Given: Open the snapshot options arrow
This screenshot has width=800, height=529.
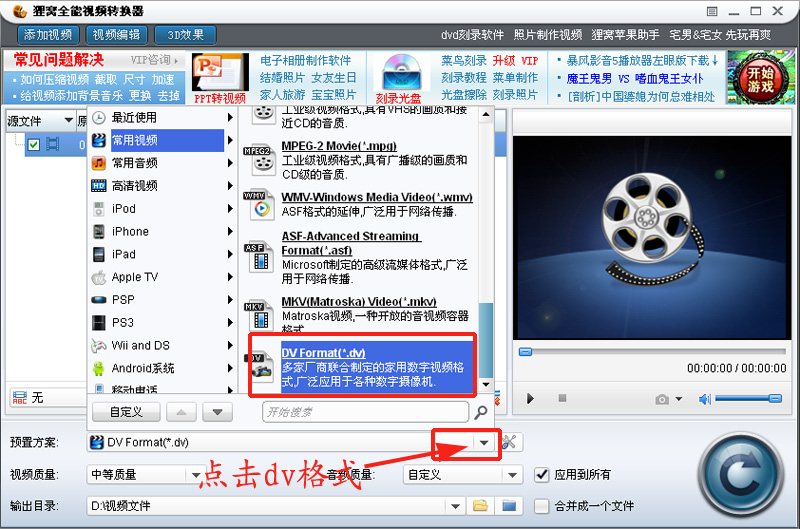Looking at the screenshot, I should (x=679, y=399).
